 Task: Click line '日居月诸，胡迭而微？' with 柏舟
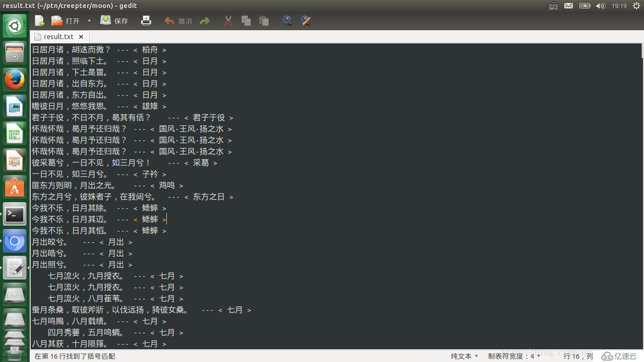click(99, 49)
